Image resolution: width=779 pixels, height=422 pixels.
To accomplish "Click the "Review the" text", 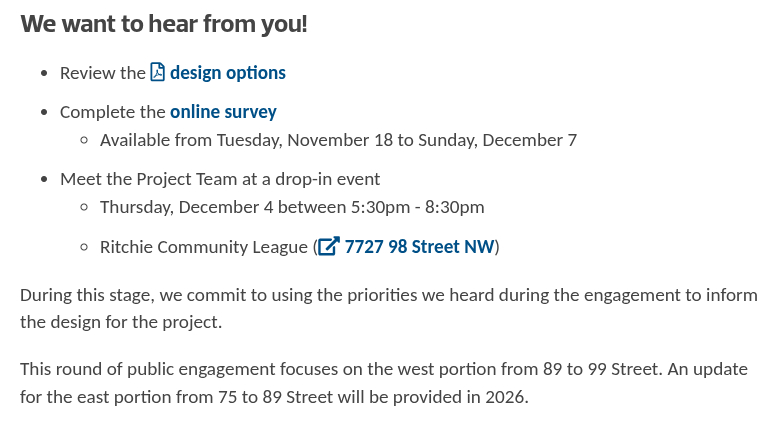I will (x=102, y=73).
